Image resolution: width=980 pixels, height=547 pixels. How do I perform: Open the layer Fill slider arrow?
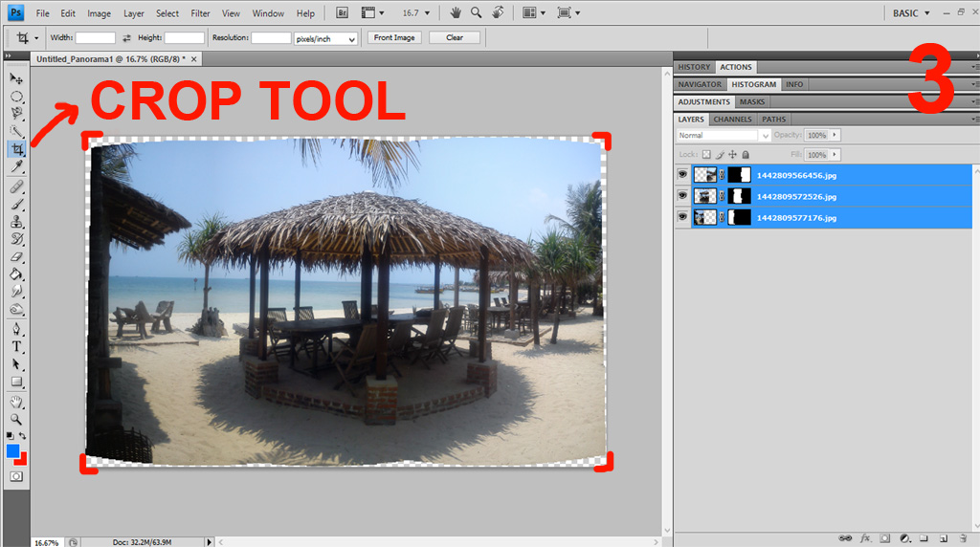point(835,154)
